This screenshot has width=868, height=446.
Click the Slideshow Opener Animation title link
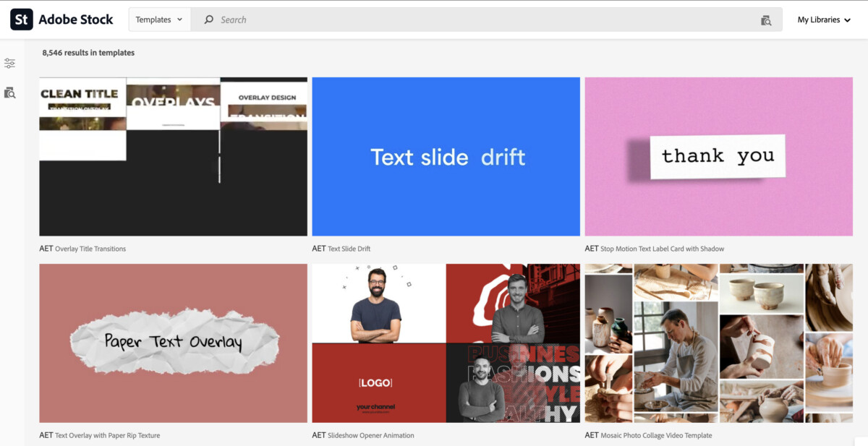coord(370,435)
